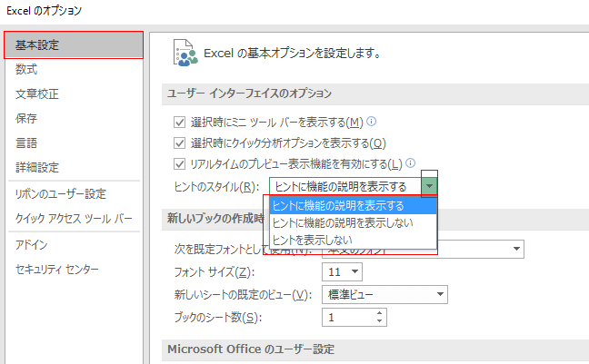Open the 新しいシートの既定のビュー dropdown
589x364 pixels.
point(384,295)
